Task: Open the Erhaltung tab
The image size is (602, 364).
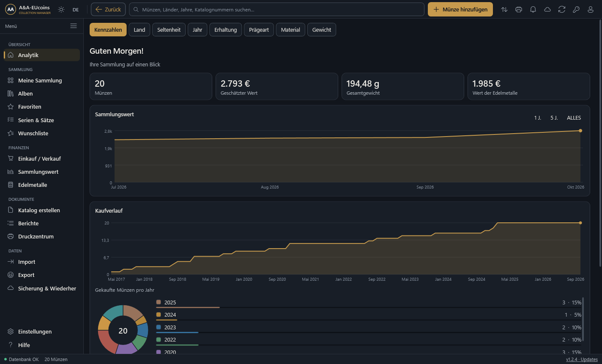Action: click(x=226, y=30)
